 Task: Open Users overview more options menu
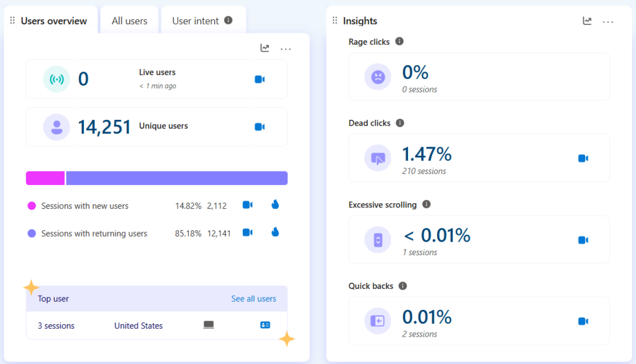tap(286, 48)
